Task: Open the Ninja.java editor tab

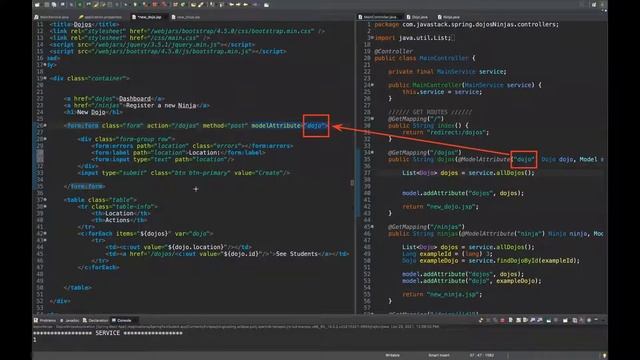Action: (x=450, y=17)
